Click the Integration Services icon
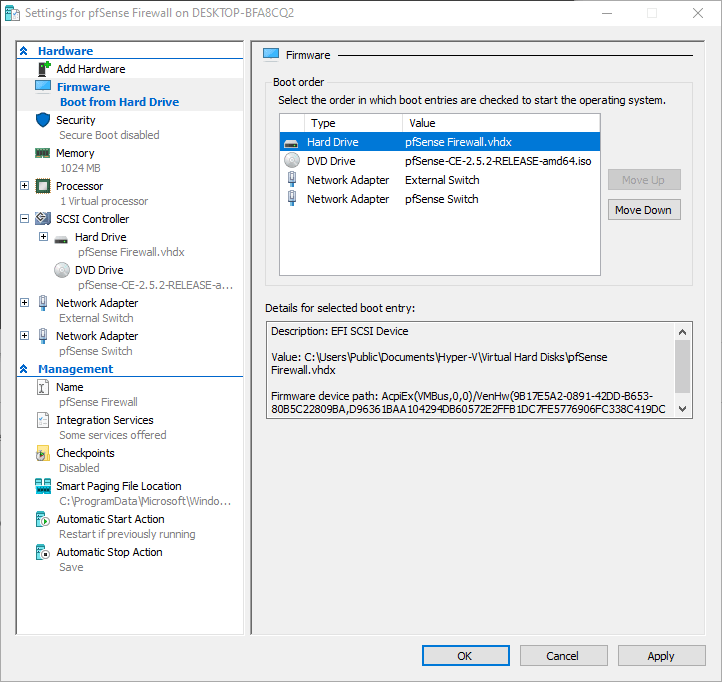 click(42, 420)
